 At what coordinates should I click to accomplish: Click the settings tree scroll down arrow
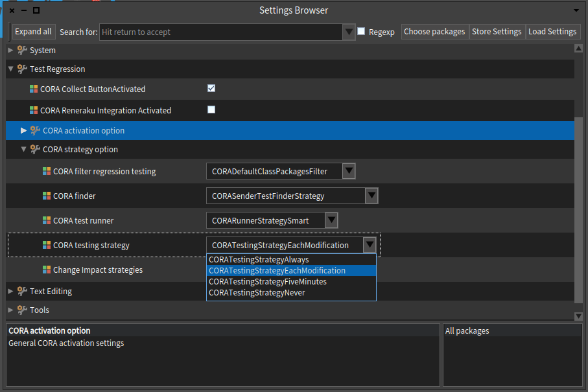(x=579, y=316)
